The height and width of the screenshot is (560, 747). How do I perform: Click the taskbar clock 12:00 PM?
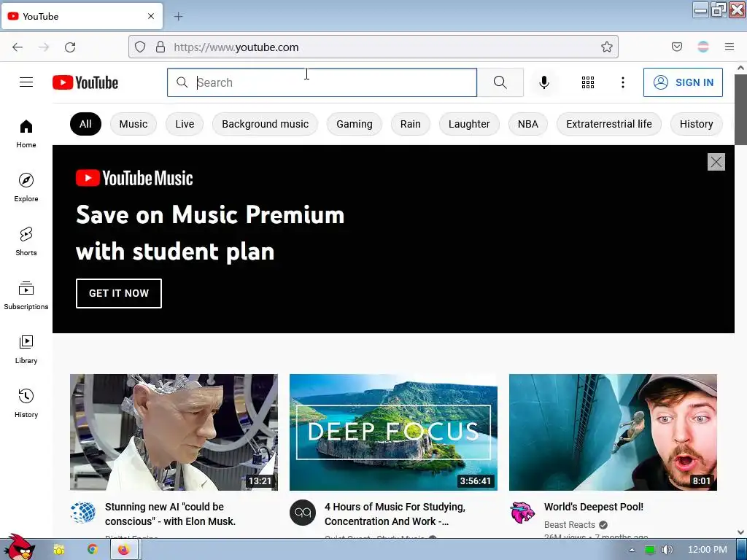coord(708,550)
